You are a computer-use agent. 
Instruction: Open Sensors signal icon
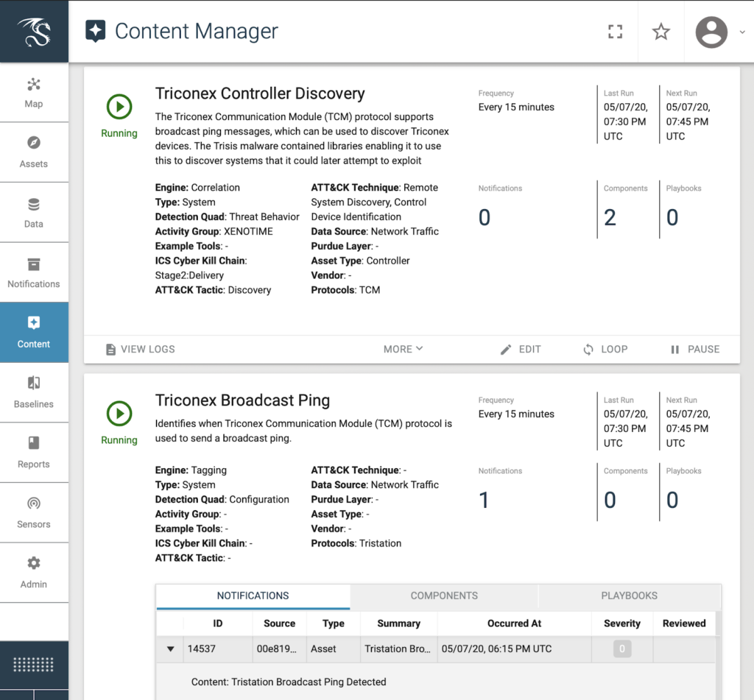coord(34,503)
